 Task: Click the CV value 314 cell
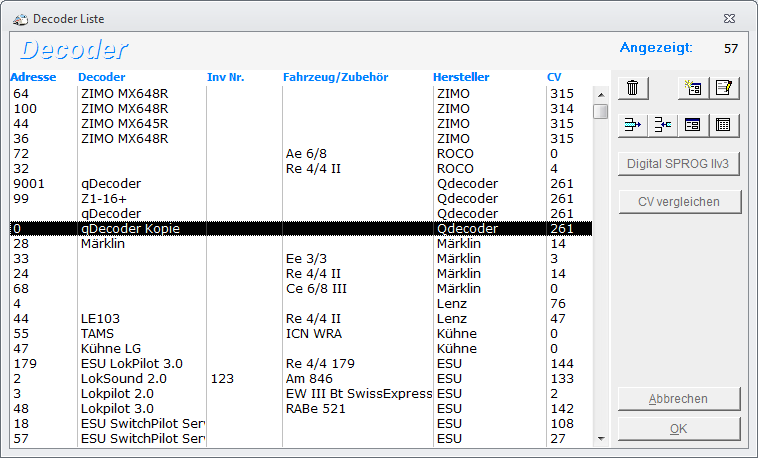tap(562, 109)
